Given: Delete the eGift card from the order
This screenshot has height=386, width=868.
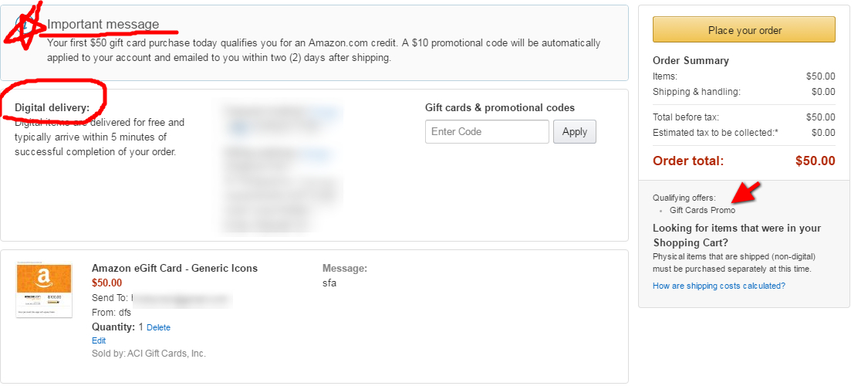Looking at the screenshot, I should click(x=158, y=327).
